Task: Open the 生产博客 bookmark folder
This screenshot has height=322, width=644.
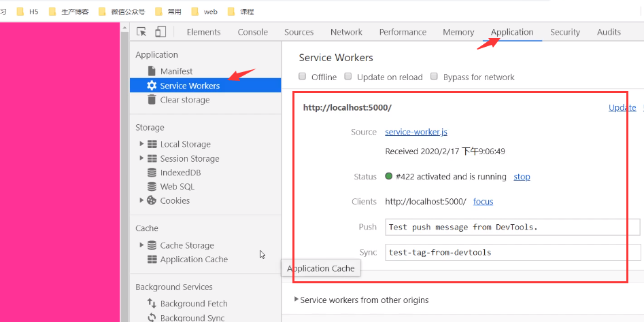Action: pos(69,12)
